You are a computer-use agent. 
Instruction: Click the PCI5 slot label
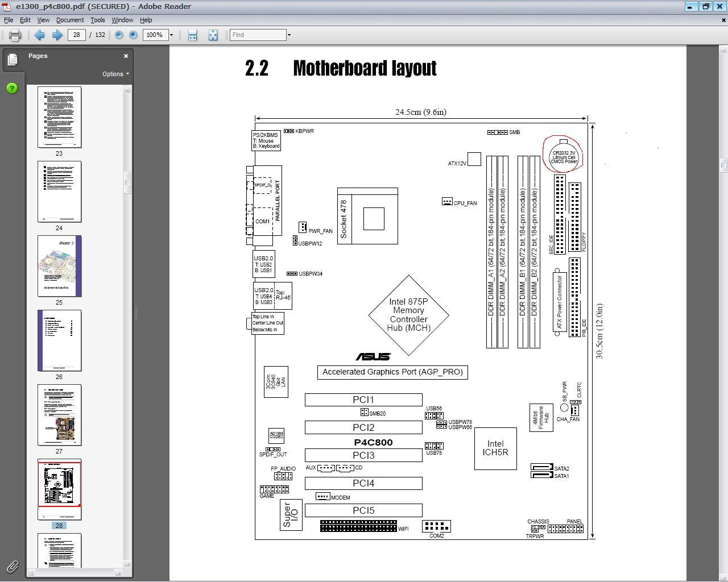point(363,510)
